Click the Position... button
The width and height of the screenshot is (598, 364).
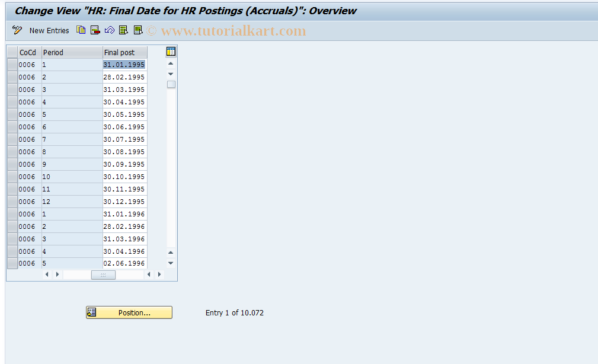[x=129, y=312]
